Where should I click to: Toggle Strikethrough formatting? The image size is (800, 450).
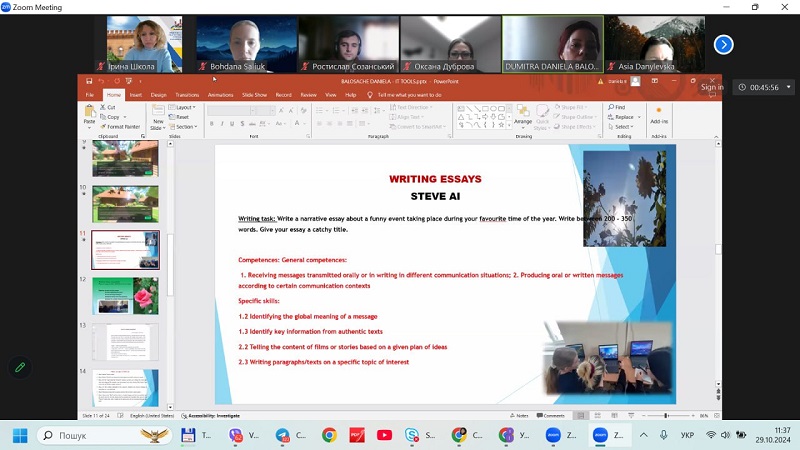[253, 123]
